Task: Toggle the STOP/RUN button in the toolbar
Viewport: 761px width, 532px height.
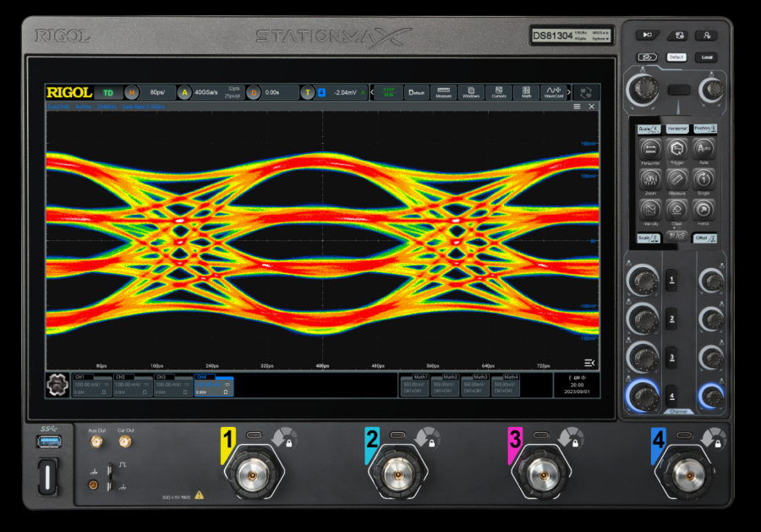Action: click(x=389, y=92)
